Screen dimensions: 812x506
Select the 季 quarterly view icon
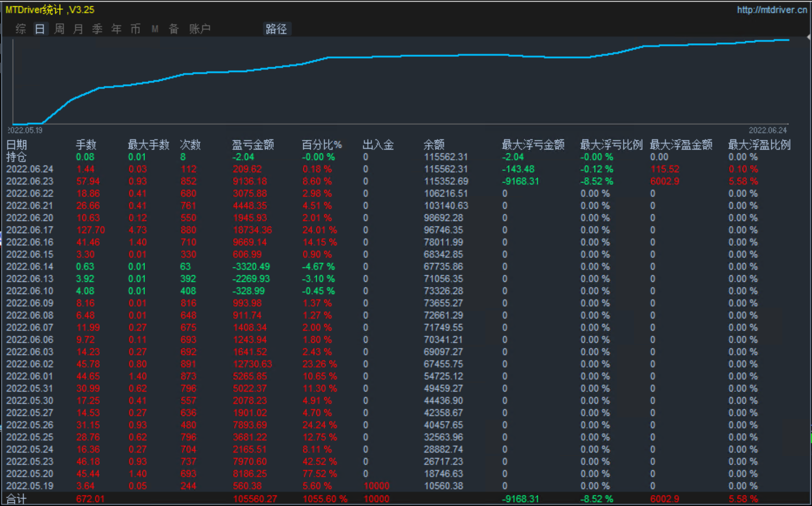(97, 29)
